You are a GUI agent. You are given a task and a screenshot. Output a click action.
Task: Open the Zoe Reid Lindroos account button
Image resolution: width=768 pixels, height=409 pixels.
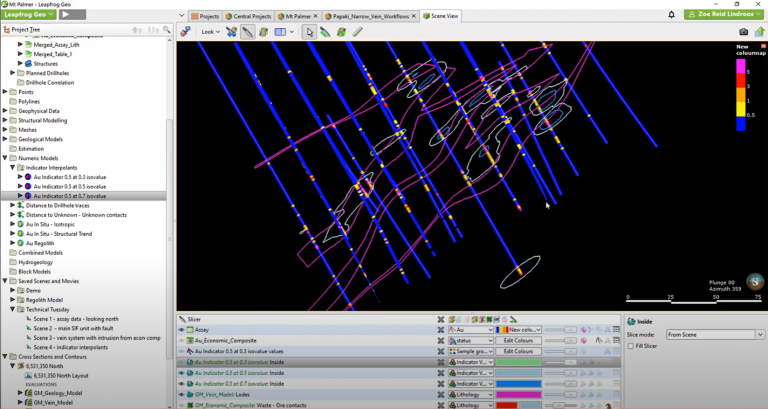(724, 15)
